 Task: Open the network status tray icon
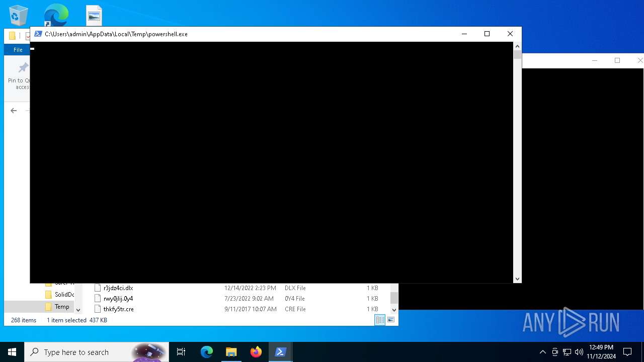pos(567,352)
